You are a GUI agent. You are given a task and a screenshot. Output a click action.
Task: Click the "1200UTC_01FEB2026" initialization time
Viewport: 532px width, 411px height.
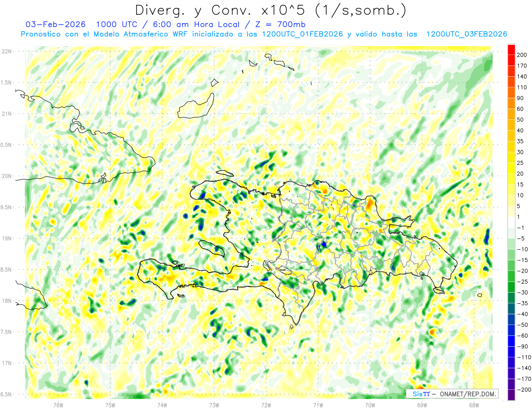302,34
